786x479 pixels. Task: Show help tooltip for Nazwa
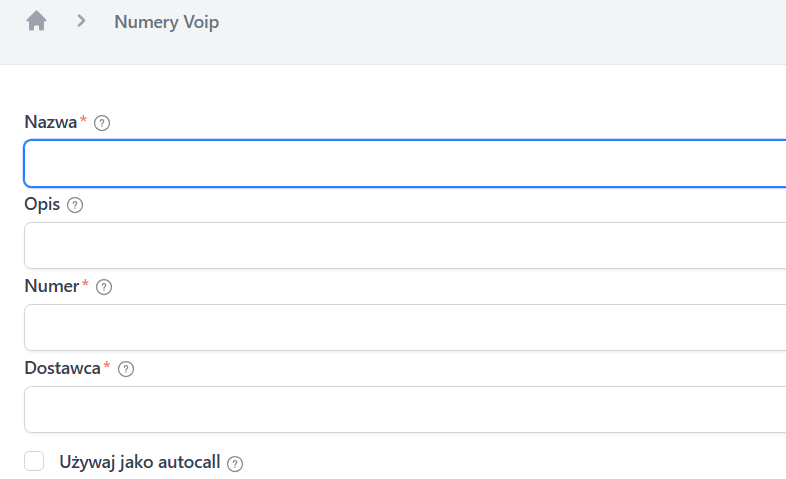pyautogui.click(x=101, y=123)
